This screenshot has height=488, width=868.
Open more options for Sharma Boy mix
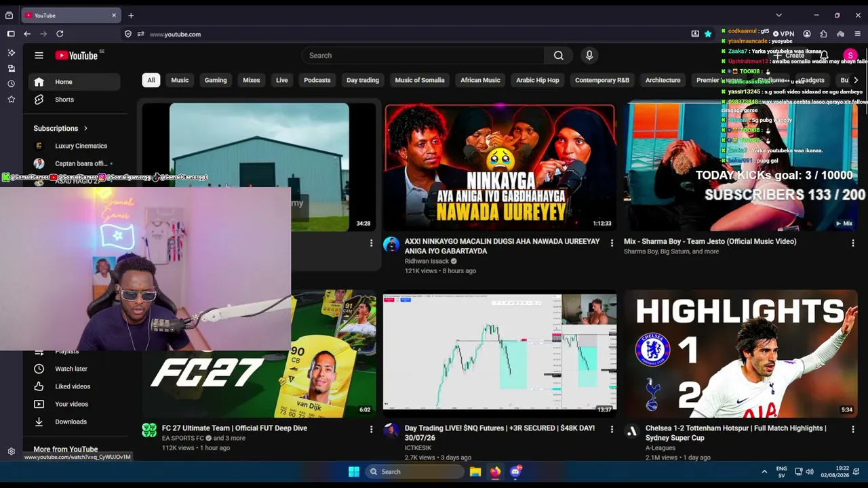[852, 243]
